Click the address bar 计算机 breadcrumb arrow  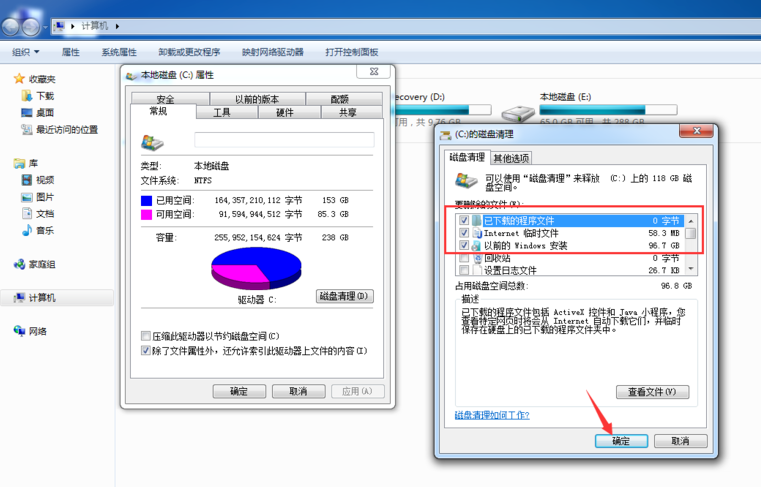coord(117,24)
